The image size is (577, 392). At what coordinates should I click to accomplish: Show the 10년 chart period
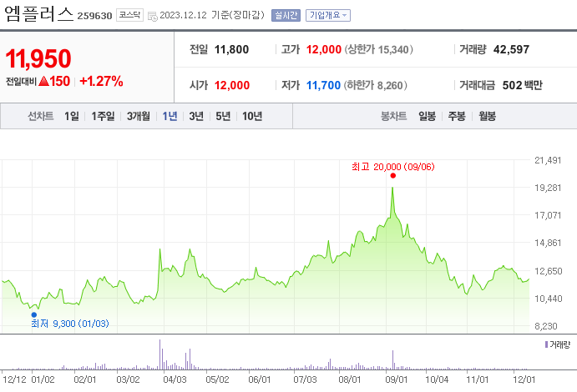(x=252, y=117)
